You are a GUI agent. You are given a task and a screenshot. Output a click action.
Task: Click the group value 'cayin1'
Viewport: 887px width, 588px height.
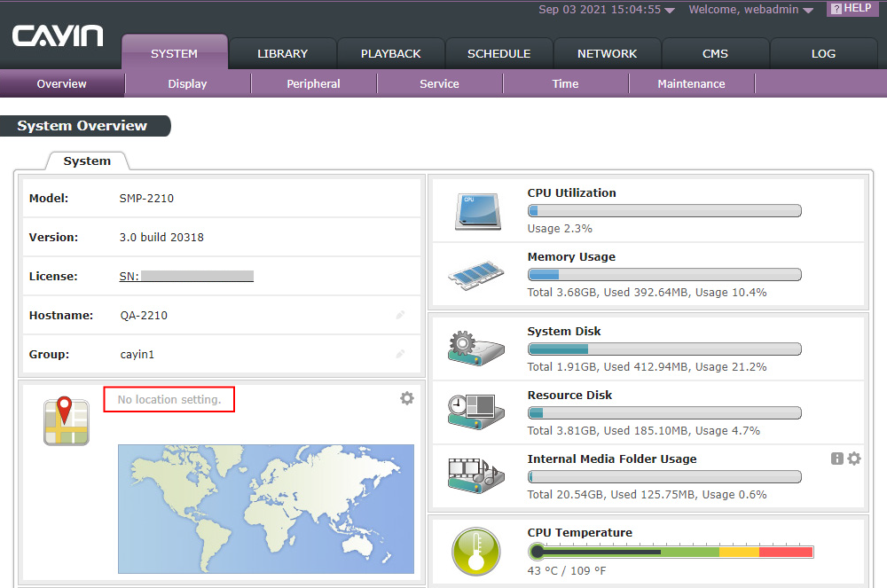pos(137,355)
